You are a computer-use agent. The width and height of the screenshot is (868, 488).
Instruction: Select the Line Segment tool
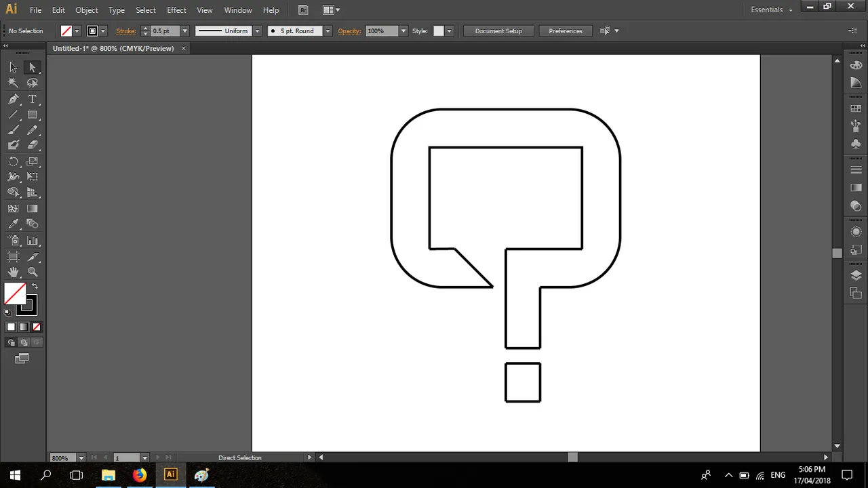[x=13, y=115]
